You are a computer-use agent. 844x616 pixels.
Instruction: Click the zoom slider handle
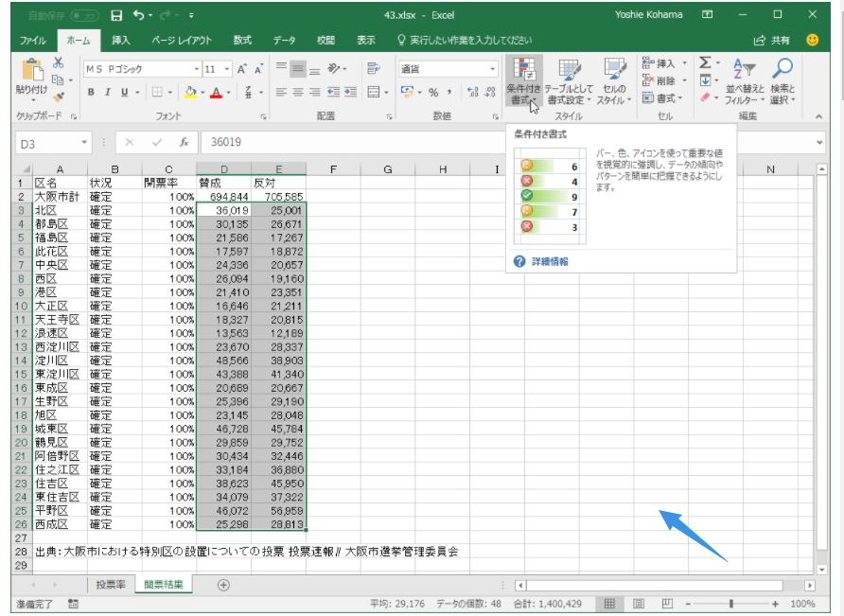731,604
